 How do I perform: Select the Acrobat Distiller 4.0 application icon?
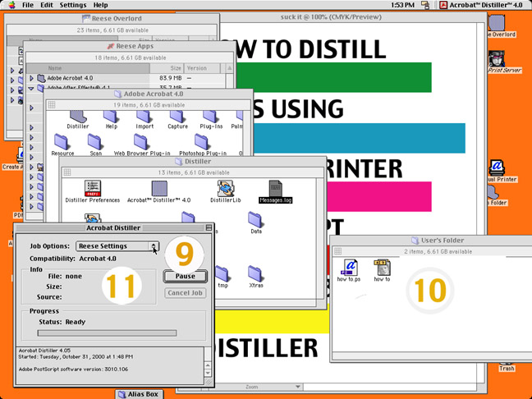pyautogui.click(x=158, y=191)
